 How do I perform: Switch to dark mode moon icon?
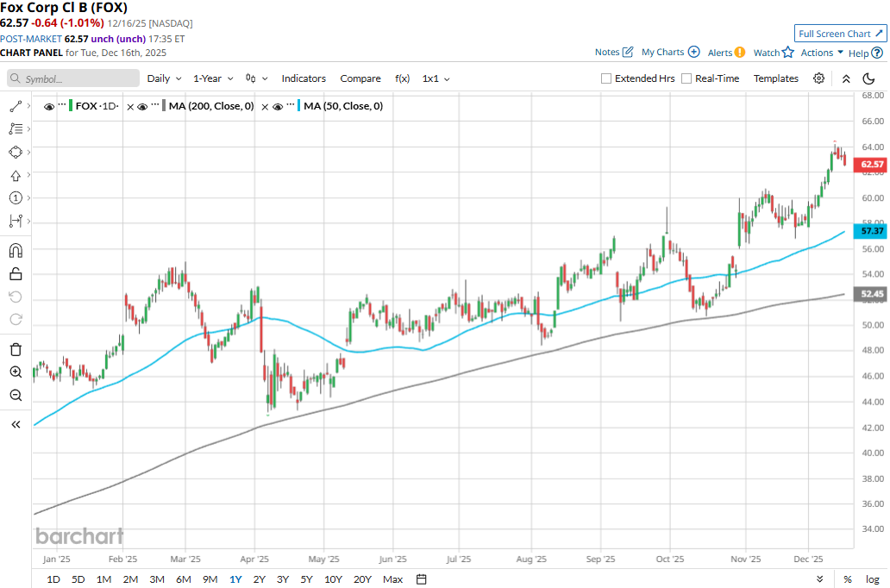tap(868, 78)
